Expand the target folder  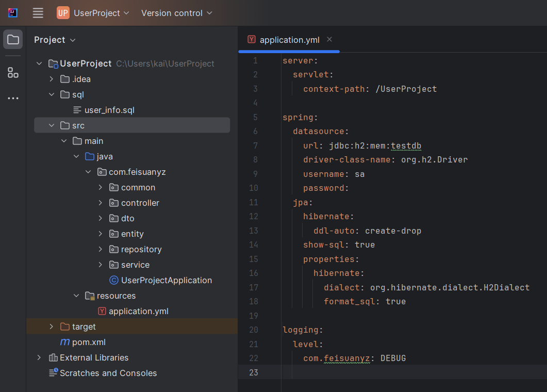point(51,326)
